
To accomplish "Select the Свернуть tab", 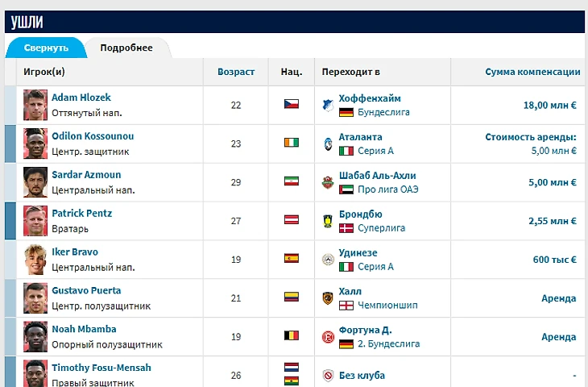I will pos(46,48).
